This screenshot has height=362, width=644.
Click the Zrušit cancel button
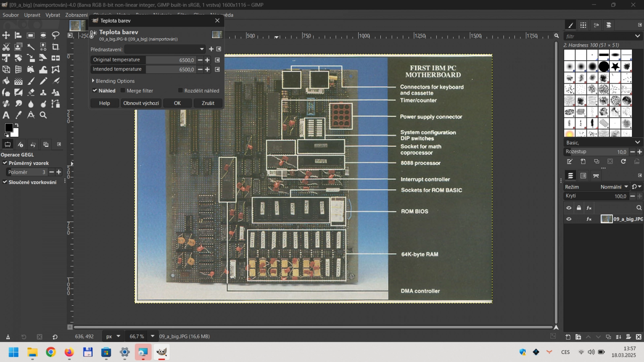click(208, 103)
